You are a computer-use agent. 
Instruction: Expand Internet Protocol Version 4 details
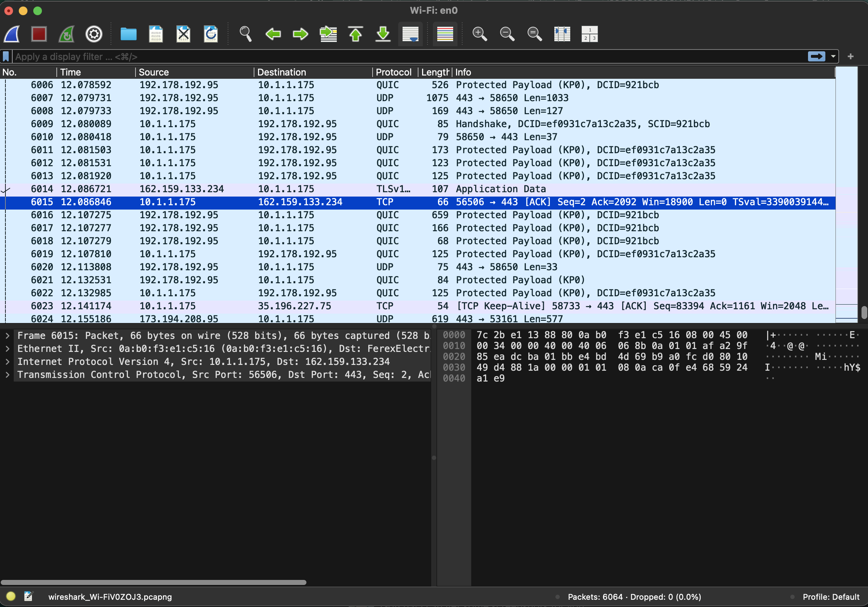(x=7, y=362)
